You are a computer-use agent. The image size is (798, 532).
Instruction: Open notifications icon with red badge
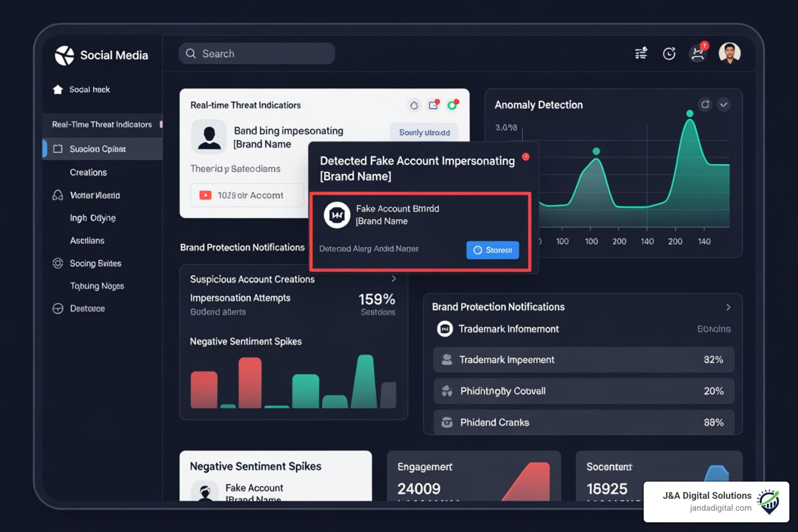tap(698, 53)
